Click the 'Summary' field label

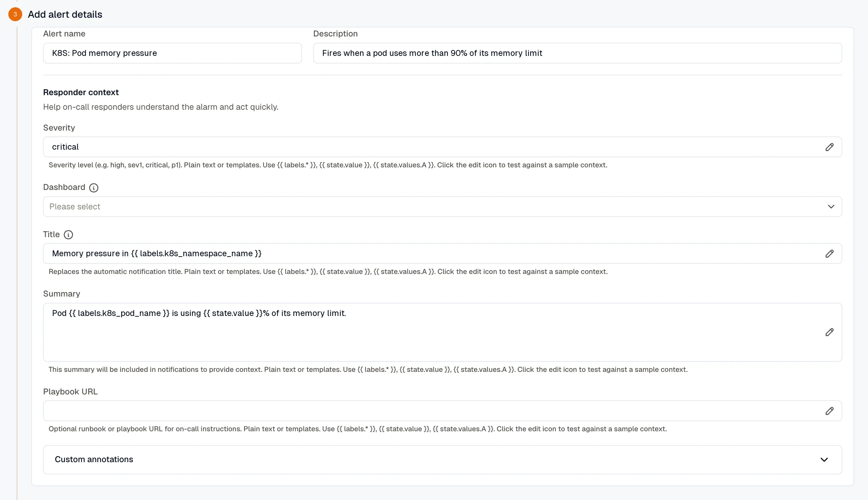coord(61,294)
